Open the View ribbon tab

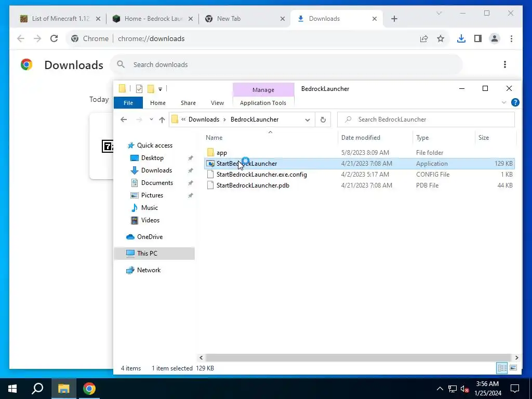(x=217, y=103)
